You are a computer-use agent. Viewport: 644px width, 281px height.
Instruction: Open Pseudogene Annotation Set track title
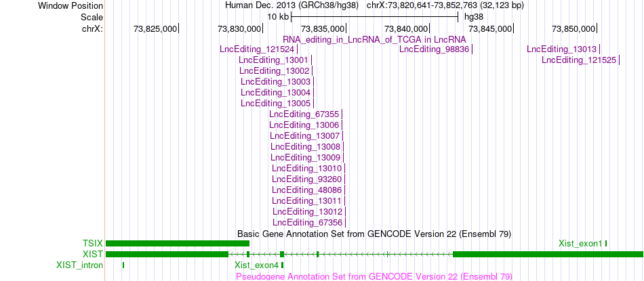[x=374, y=276]
